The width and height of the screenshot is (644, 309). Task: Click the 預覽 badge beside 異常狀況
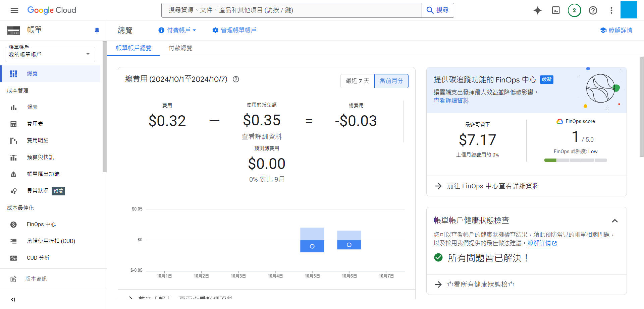point(58,191)
